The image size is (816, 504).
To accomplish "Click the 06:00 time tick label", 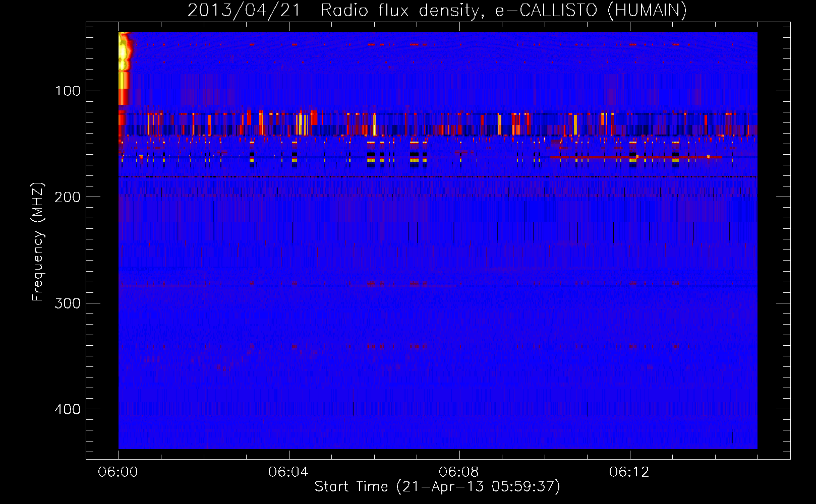I will 118,472.
